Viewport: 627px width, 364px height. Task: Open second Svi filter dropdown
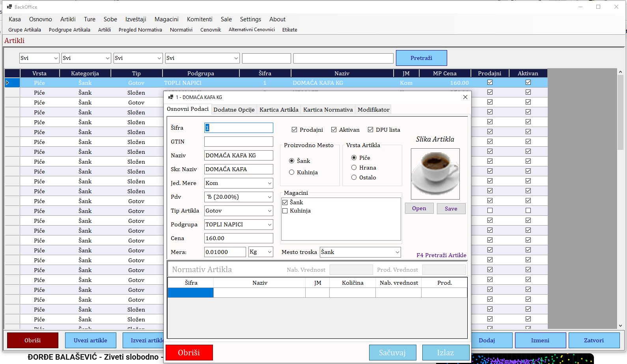coord(86,58)
